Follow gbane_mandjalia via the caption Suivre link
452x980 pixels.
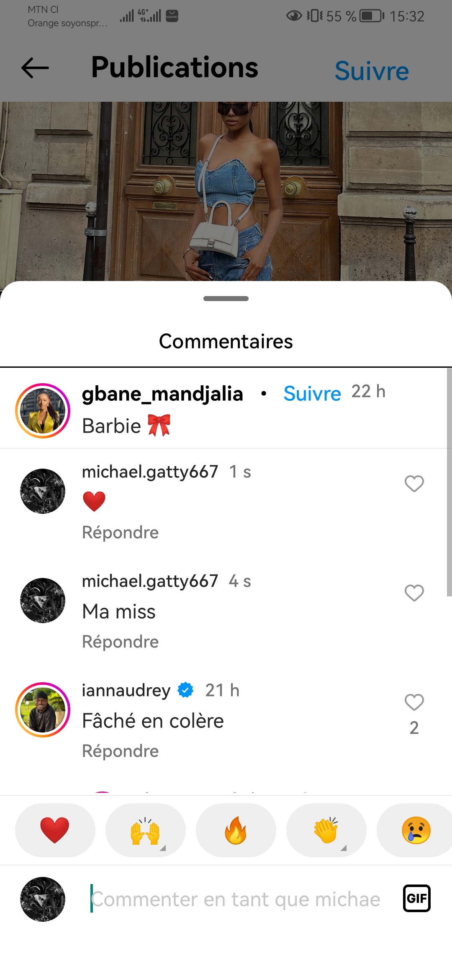312,394
